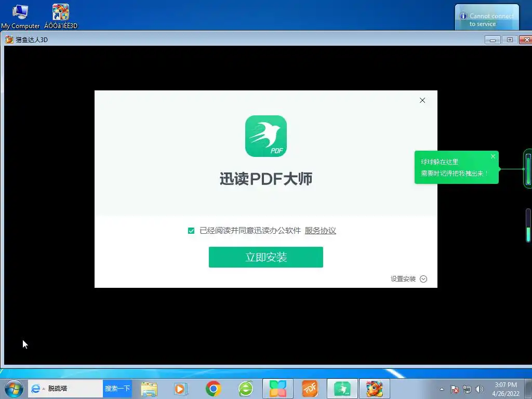Screen dimensions: 532x399
Task: Open Google Chrome from the taskbar
Action: coord(213,389)
